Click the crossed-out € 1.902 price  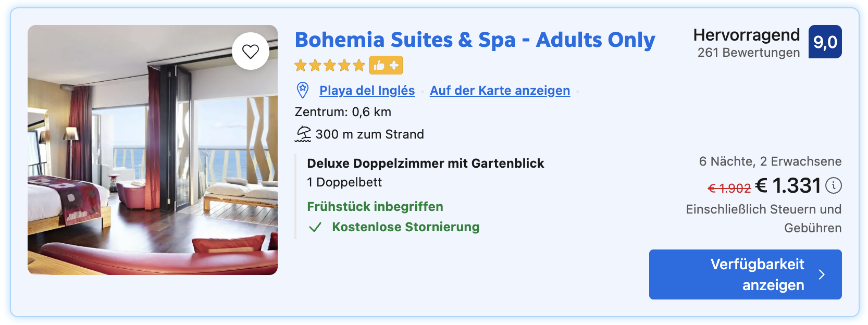coord(729,188)
